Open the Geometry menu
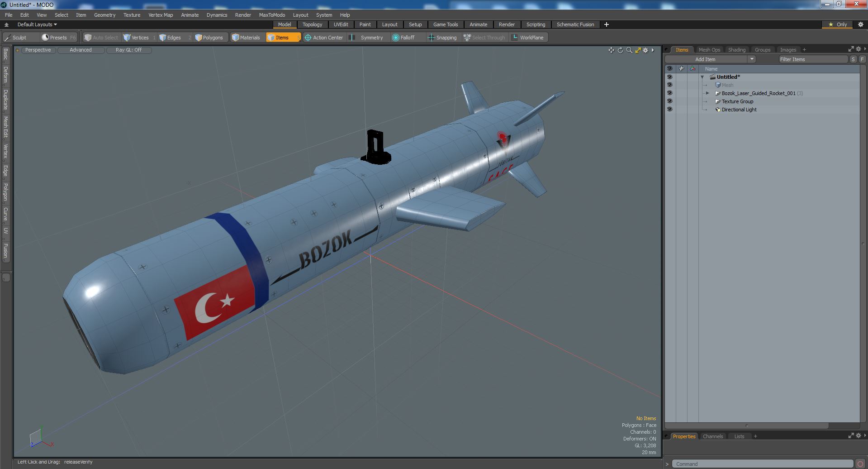868x469 pixels. coord(104,15)
